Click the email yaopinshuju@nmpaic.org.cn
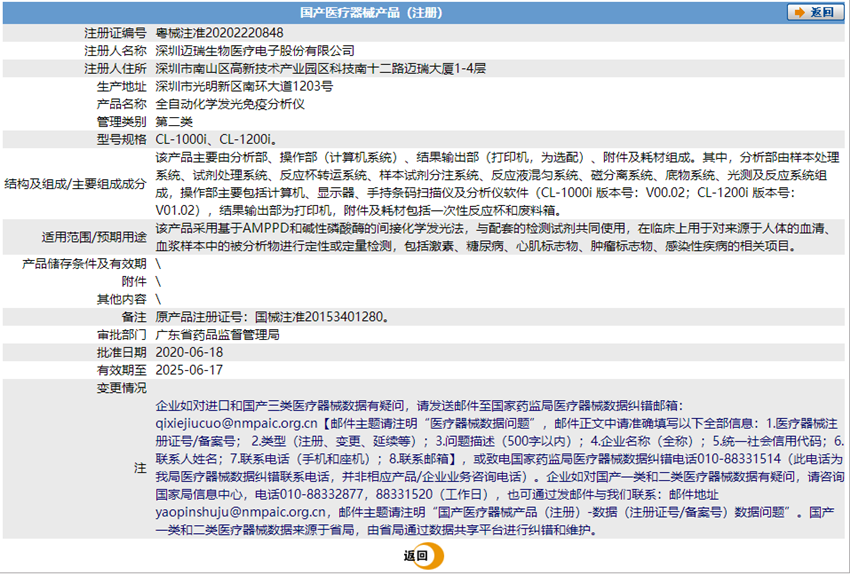This screenshot has width=850, height=575. [x=241, y=512]
